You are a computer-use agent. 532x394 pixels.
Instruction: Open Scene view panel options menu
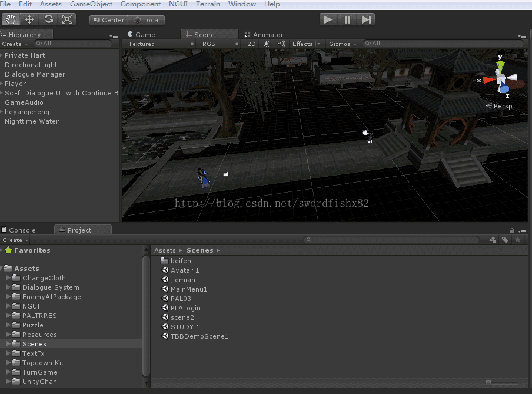[x=522, y=36]
